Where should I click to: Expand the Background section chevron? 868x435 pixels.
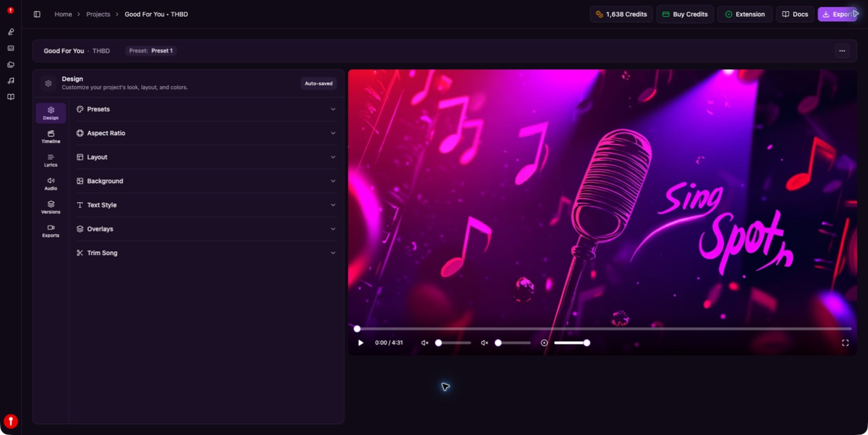click(x=333, y=181)
